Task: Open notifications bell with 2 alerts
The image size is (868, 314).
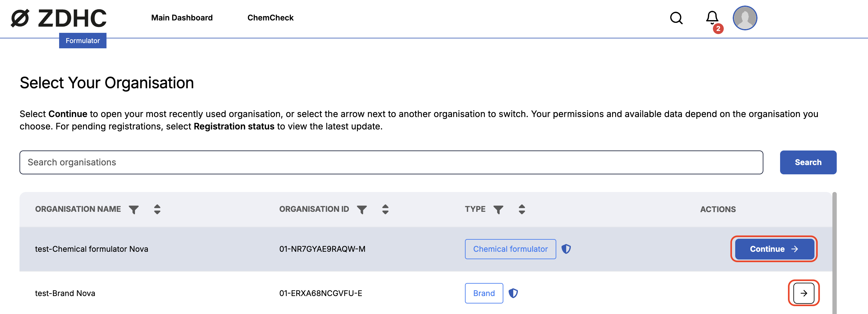Action: 712,19
